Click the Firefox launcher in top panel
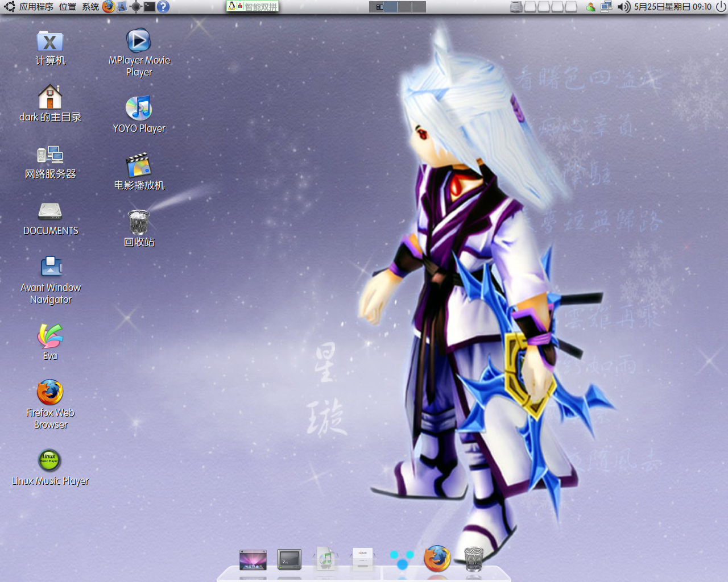This screenshot has width=728, height=582. [108, 7]
